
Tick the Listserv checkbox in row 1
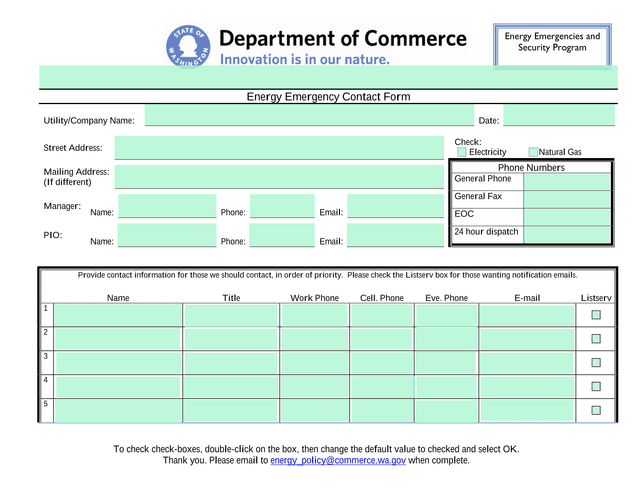596,315
